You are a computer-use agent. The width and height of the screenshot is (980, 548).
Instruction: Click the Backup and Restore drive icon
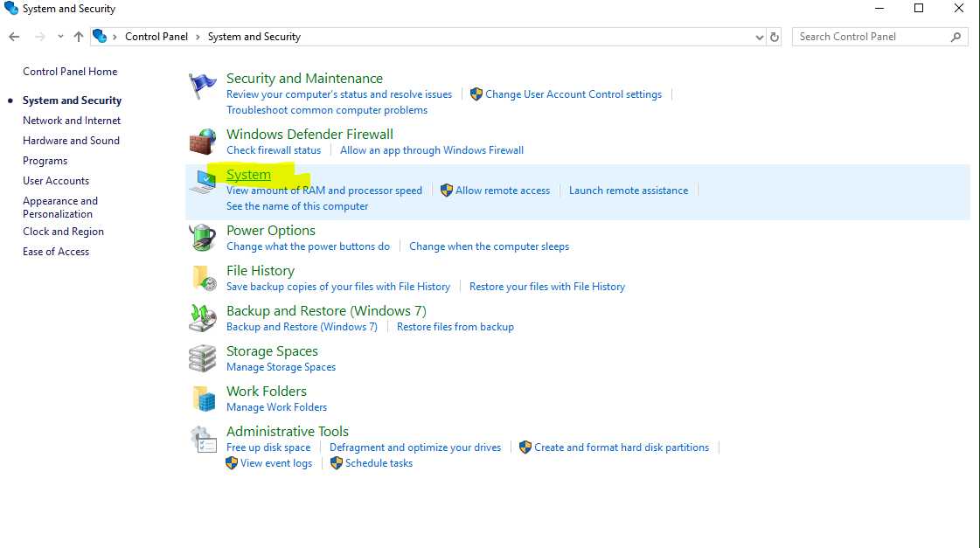[203, 318]
